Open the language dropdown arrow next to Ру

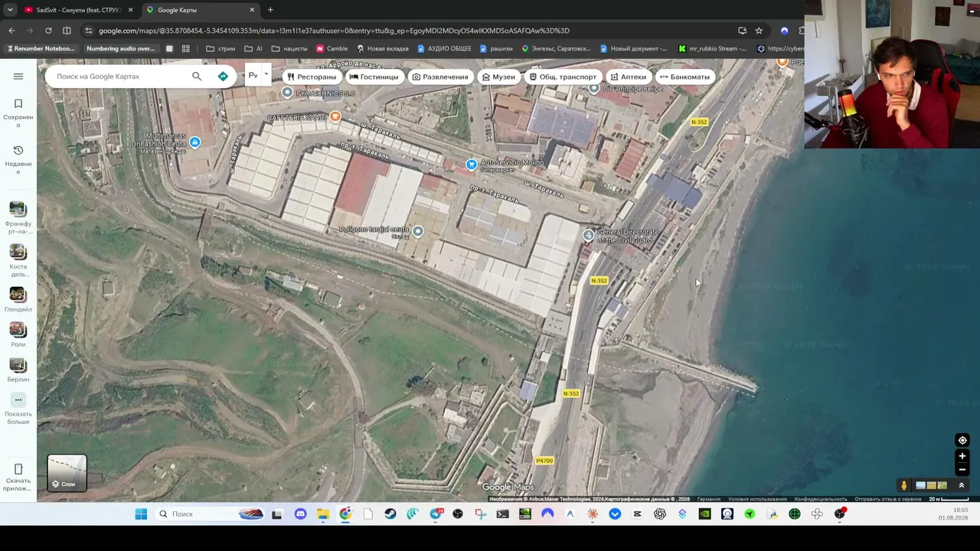266,74
